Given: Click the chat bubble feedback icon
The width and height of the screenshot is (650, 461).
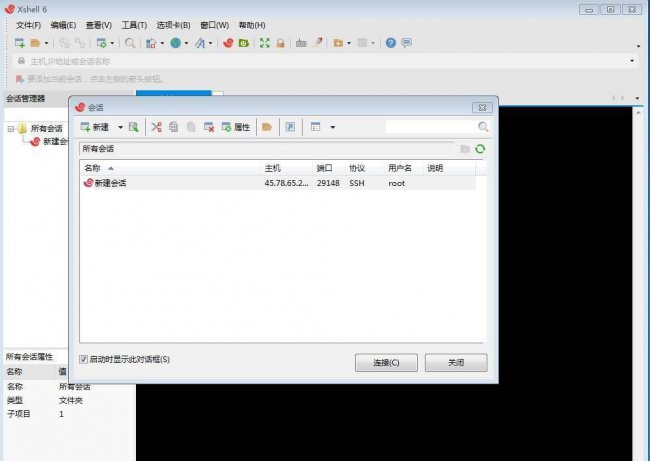Looking at the screenshot, I should (407, 43).
